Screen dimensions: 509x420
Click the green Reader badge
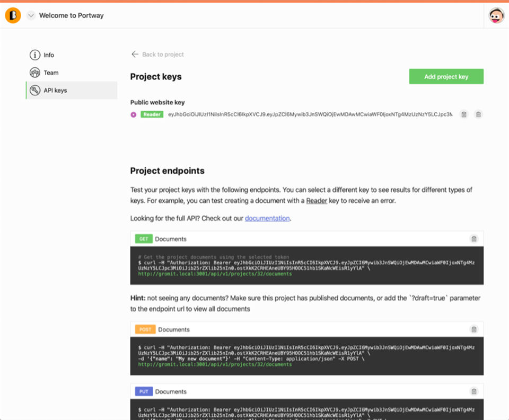coord(152,114)
